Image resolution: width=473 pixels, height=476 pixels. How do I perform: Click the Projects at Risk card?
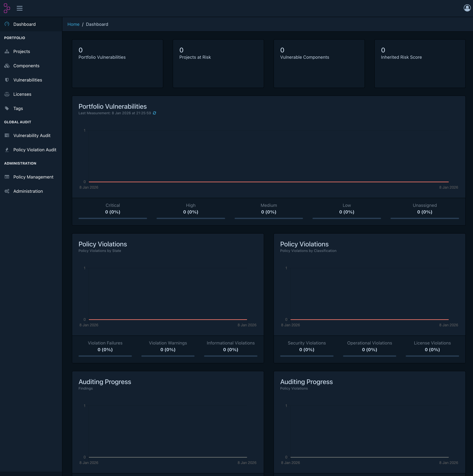pyautogui.click(x=218, y=63)
